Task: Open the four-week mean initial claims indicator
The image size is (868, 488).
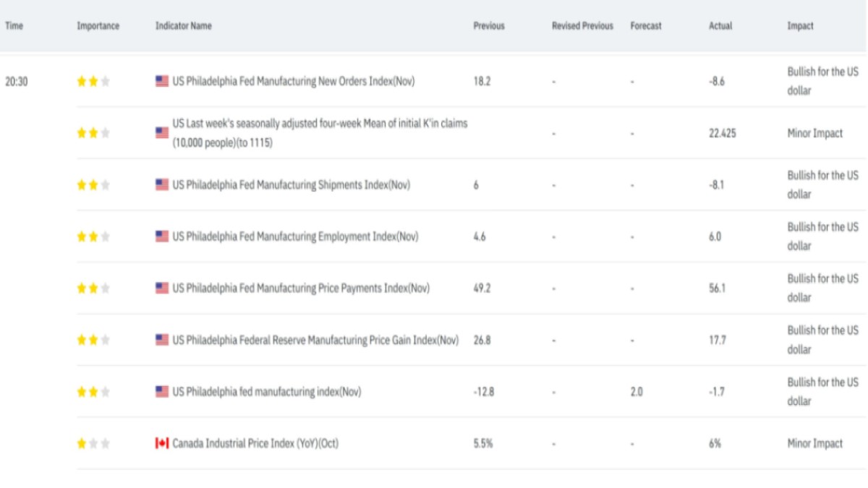Action: pyautogui.click(x=319, y=133)
